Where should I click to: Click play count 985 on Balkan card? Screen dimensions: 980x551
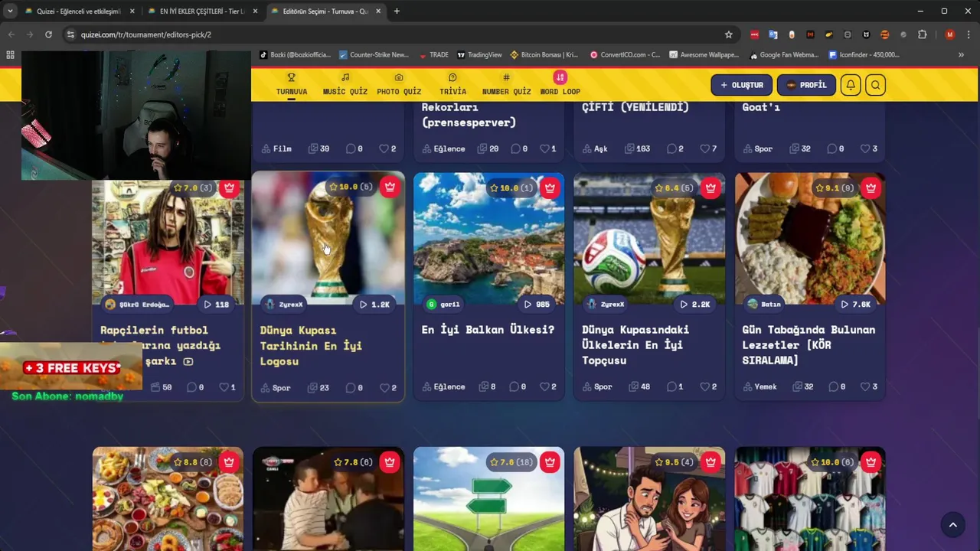coord(536,304)
